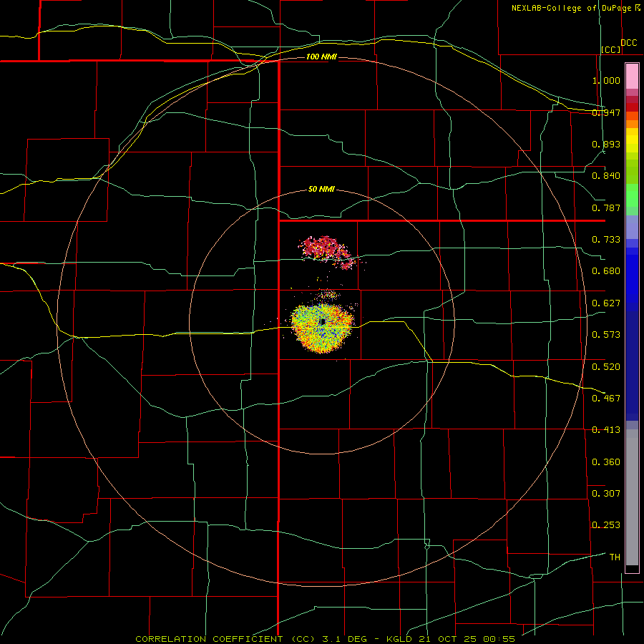Viewport: 644px width, 644px height.
Task: Select the 0.680 legend value
Action: [x=606, y=271]
